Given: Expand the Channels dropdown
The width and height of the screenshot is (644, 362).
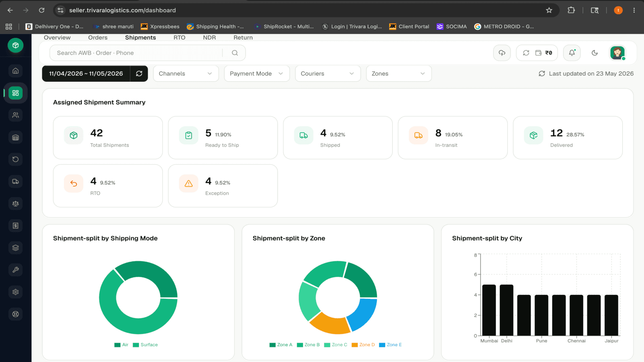Looking at the screenshot, I should tap(186, 74).
